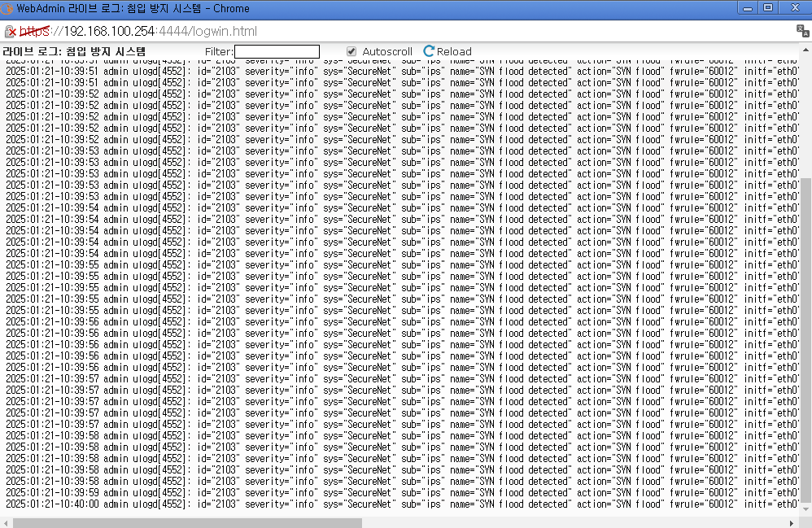Viewport: 812px width, 528px height.
Task: Click the log entry timestamped 2025:01:21-10:40:00
Action: [402, 504]
